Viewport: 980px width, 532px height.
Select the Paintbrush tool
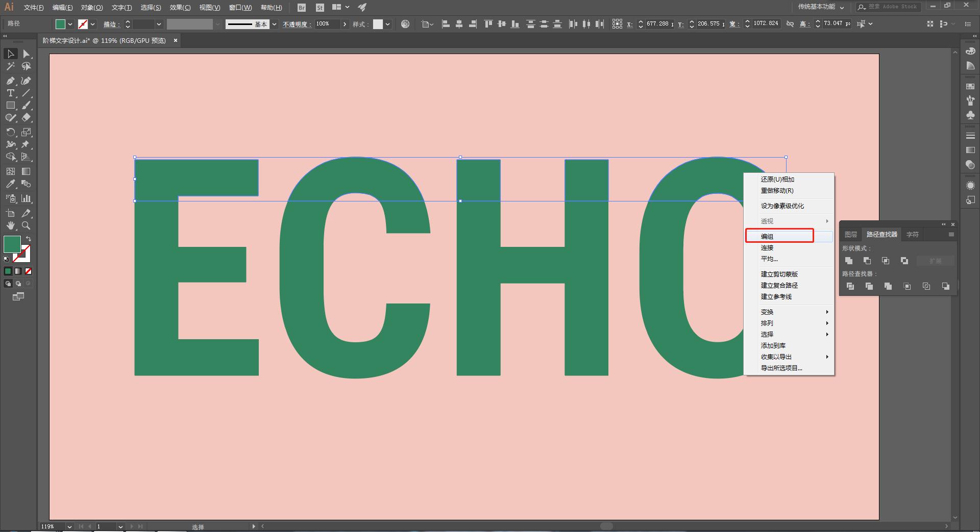(27, 105)
